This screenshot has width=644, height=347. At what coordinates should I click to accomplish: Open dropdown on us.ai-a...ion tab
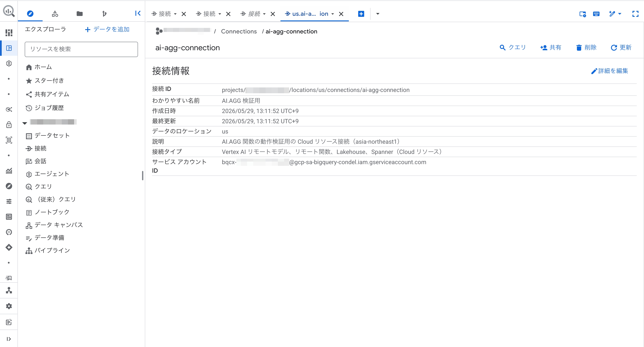coord(332,14)
